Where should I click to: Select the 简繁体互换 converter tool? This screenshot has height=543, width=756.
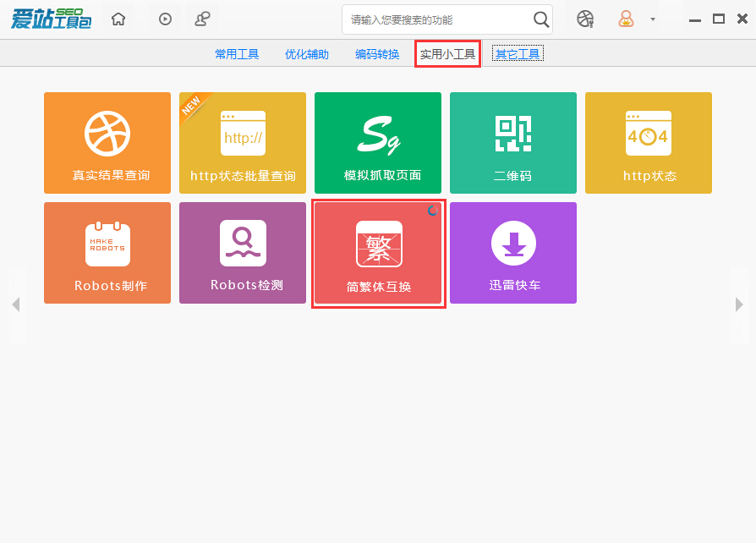(x=378, y=252)
